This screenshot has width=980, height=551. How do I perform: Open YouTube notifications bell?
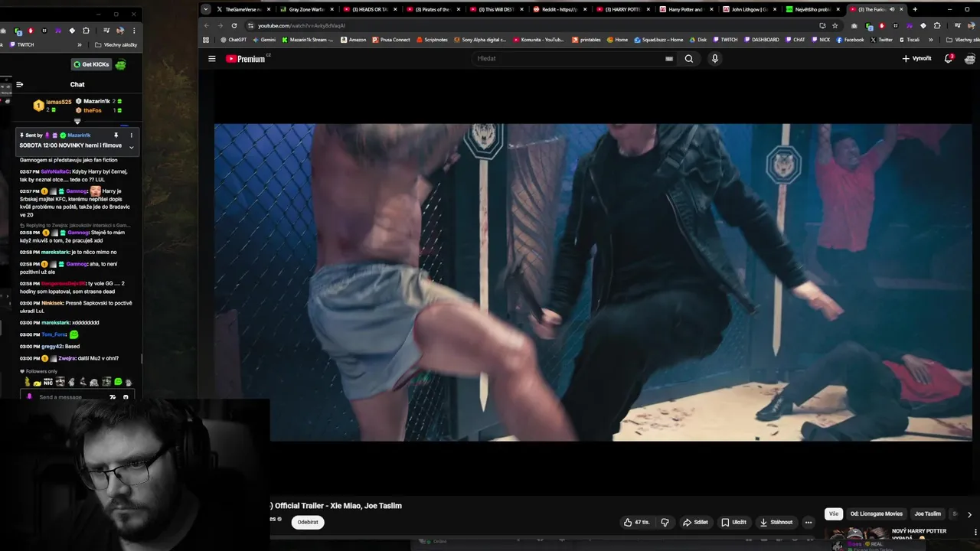(949, 58)
